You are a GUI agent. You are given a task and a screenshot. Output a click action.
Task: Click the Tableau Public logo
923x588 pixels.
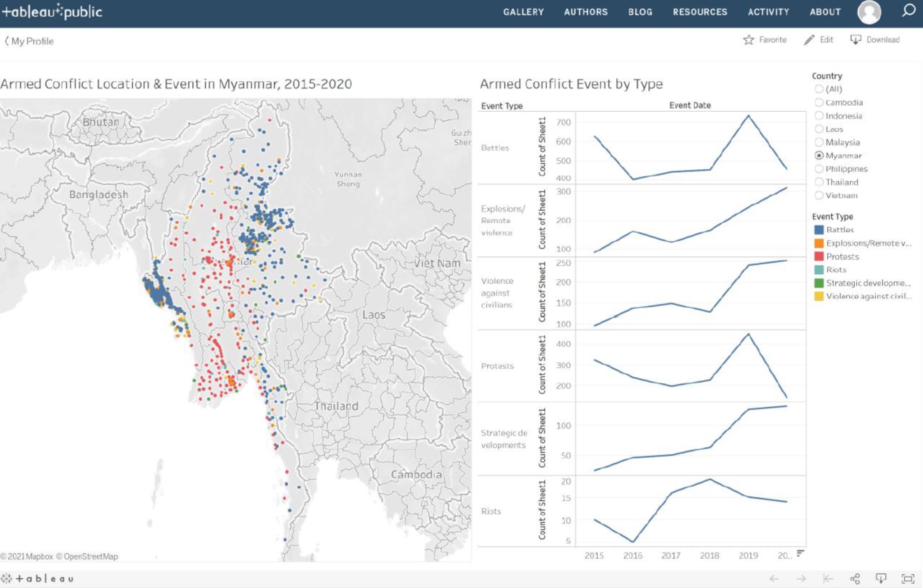(52, 12)
